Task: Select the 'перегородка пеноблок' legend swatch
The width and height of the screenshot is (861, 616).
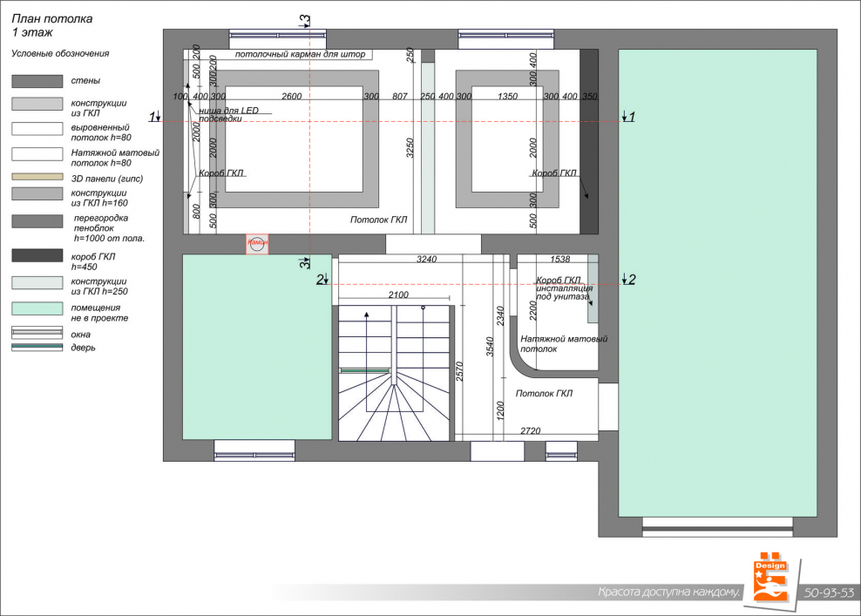Action: click(37, 221)
